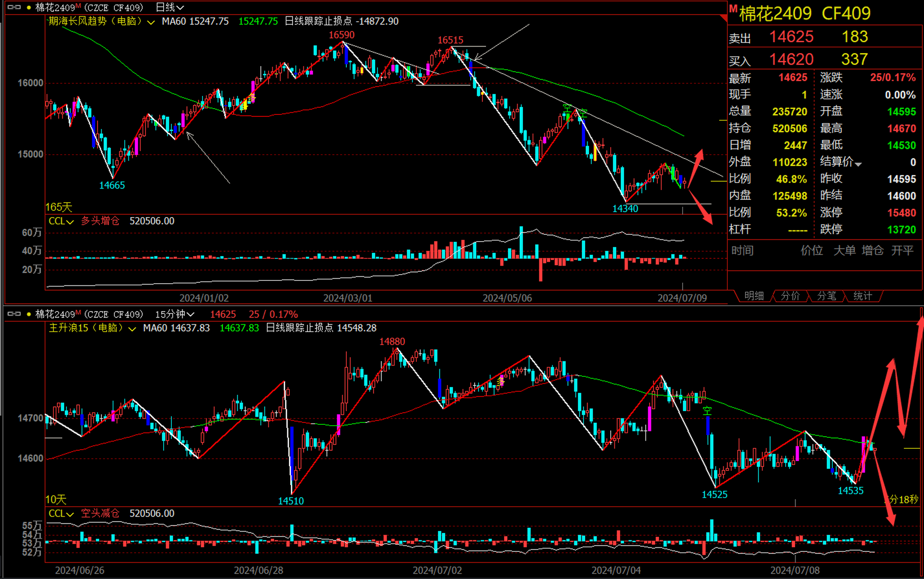This screenshot has height=579, width=924.
Task: Switch to the 统计 tab
Action: (863, 296)
